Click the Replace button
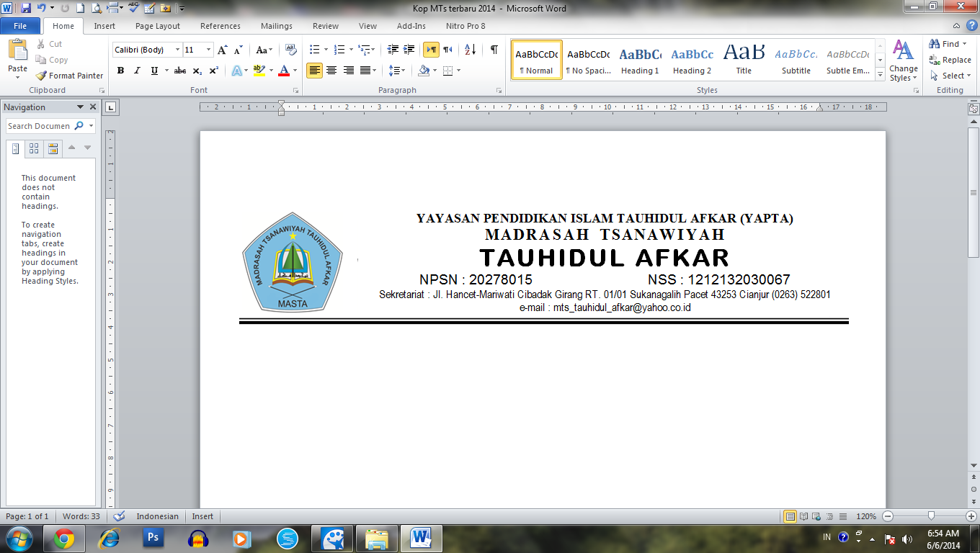This screenshot has width=980, height=553. (950, 60)
